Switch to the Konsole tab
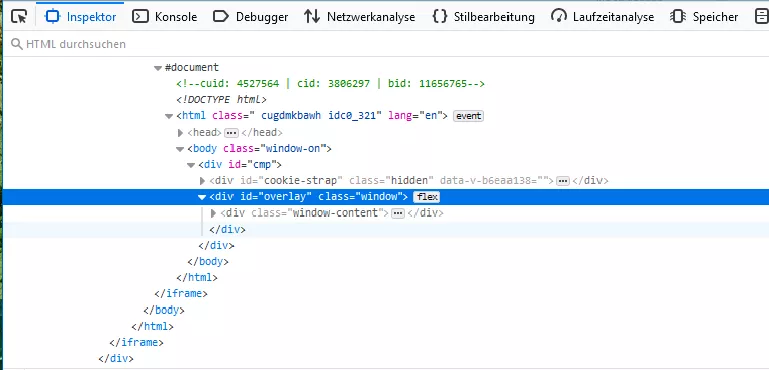This screenshot has width=769, height=370. (x=165, y=17)
